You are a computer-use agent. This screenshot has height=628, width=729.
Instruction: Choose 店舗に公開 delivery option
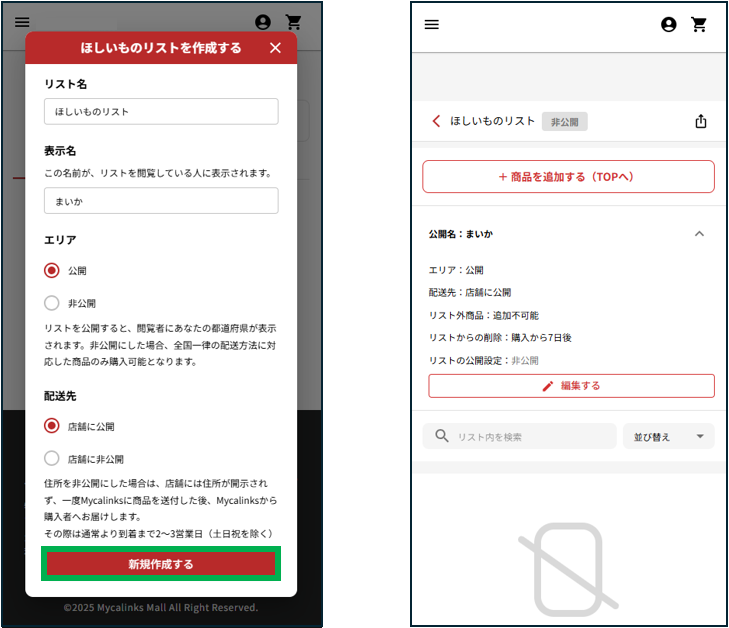(52, 426)
